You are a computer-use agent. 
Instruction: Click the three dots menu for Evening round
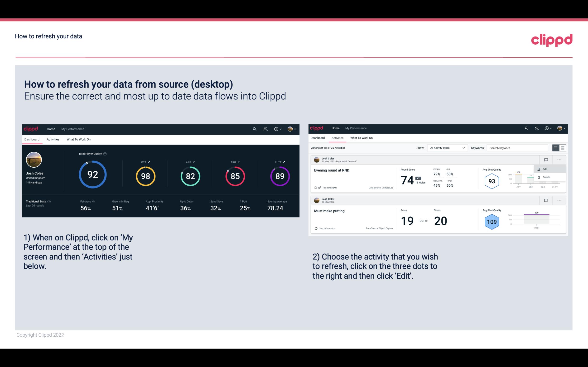pos(559,160)
